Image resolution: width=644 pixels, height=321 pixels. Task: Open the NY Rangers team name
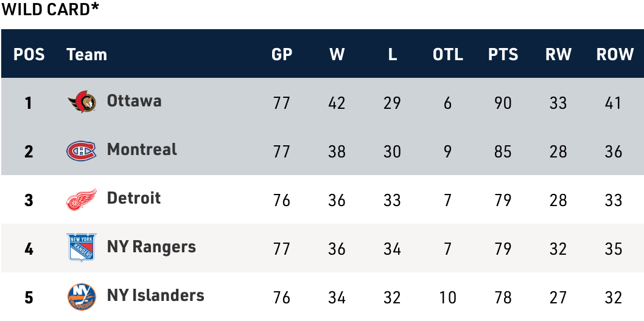coord(151,247)
